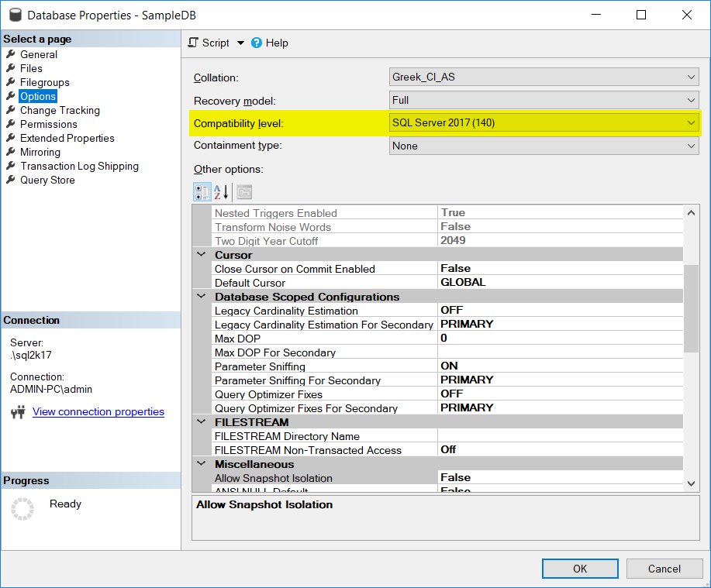Select the Query Optimizer Fixes OFF value
This screenshot has width=711, height=588.
561,394
